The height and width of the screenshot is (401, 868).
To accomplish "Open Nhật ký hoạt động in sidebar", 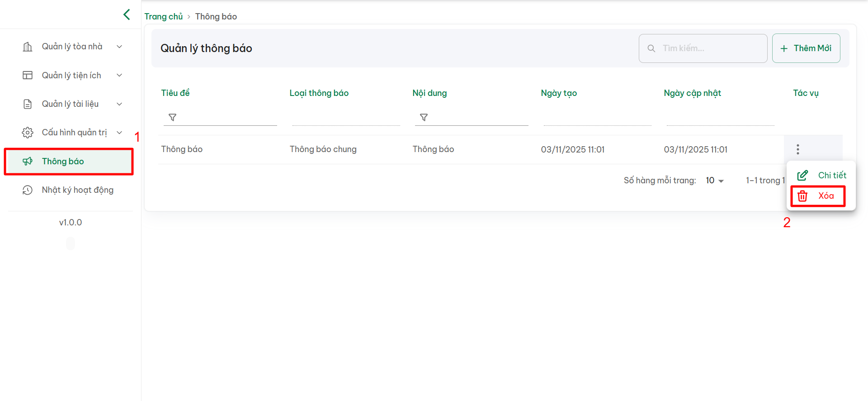I will 77,190.
